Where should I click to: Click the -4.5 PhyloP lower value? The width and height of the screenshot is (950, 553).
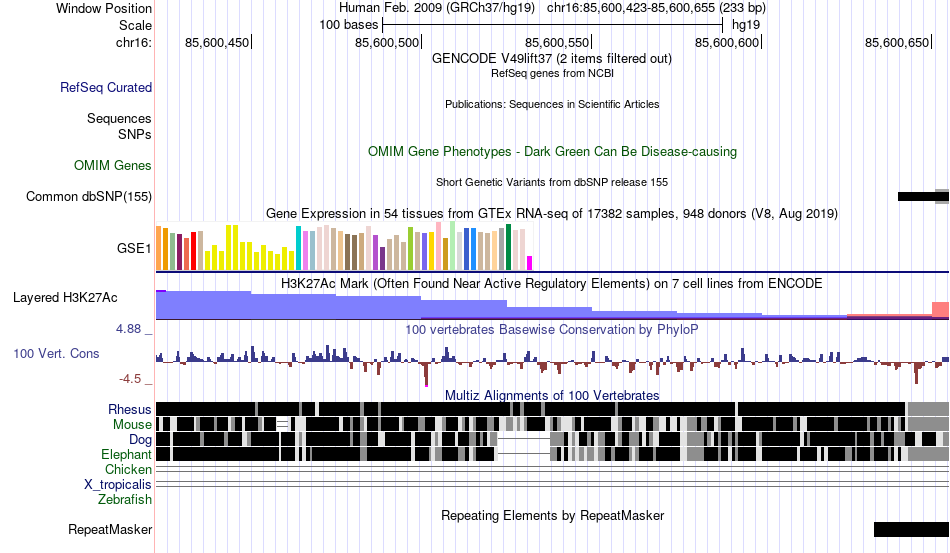click(x=130, y=379)
